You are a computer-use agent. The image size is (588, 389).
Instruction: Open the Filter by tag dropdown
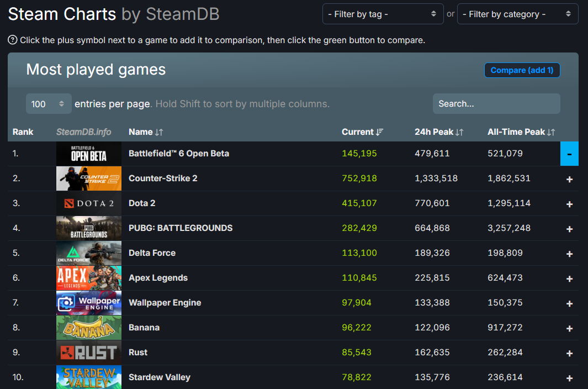pos(383,14)
